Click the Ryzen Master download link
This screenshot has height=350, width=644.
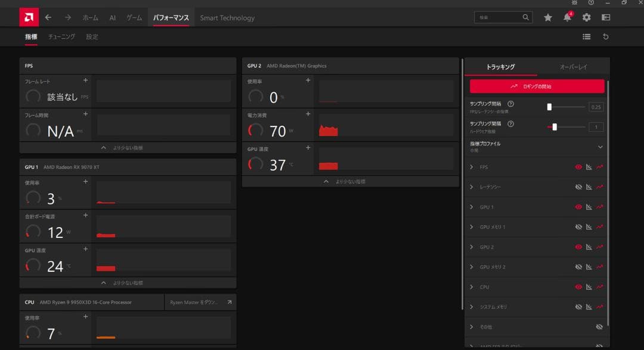200,302
